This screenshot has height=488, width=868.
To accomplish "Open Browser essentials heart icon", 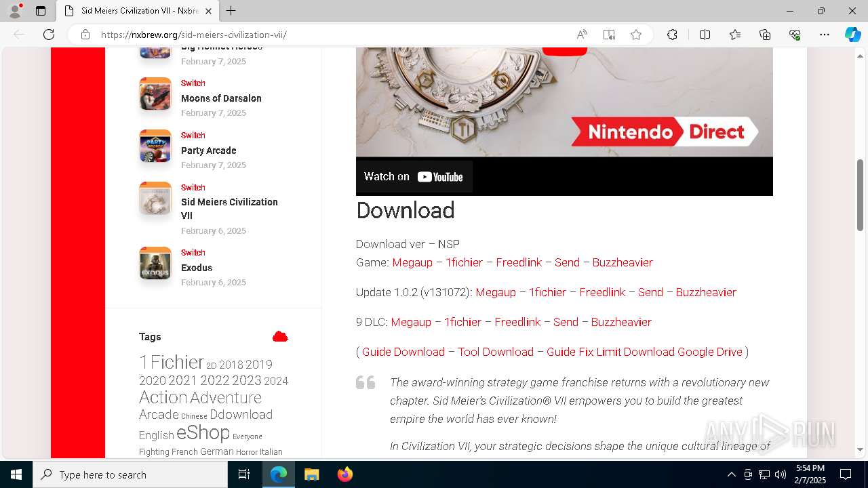I will pyautogui.click(x=795, y=35).
